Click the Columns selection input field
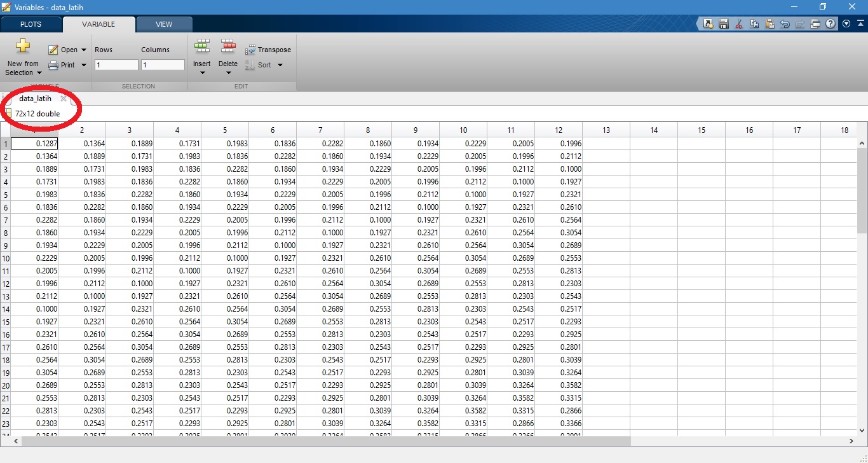Viewport: 868px width, 463px height. coord(163,65)
